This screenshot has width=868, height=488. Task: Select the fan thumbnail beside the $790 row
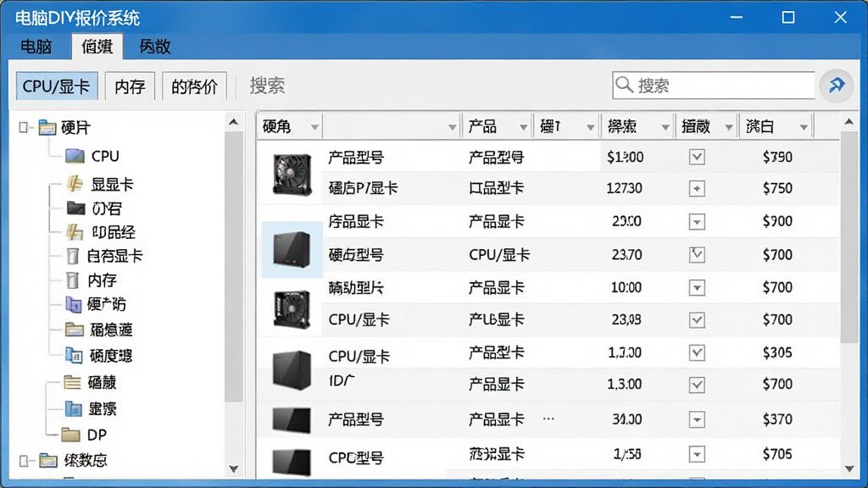coord(292,174)
